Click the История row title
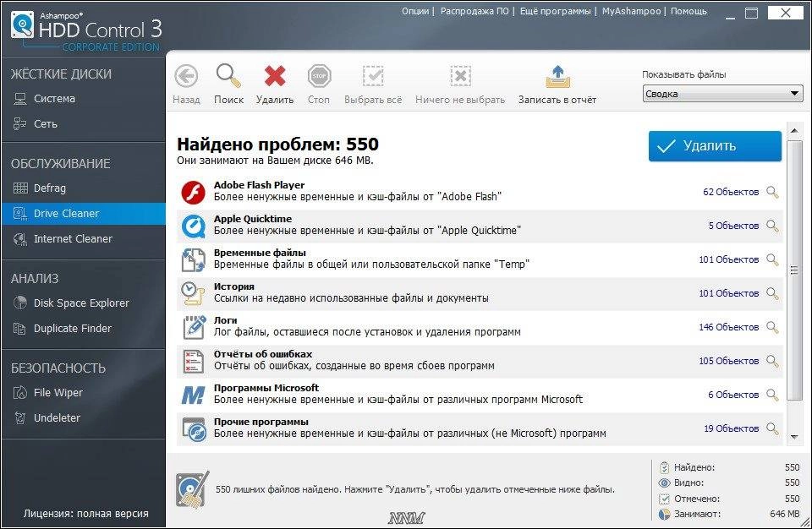Viewport: 812px width, 529px height. [234, 286]
